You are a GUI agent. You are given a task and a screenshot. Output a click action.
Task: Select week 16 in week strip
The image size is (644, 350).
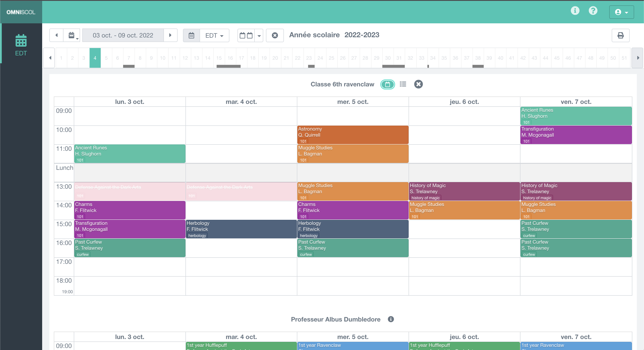[x=230, y=58]
